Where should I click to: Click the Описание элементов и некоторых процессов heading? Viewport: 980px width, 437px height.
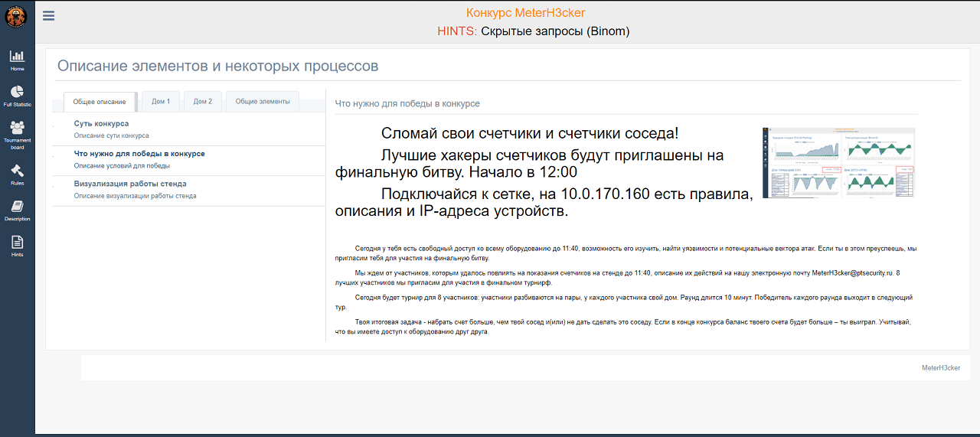point(218,67)
